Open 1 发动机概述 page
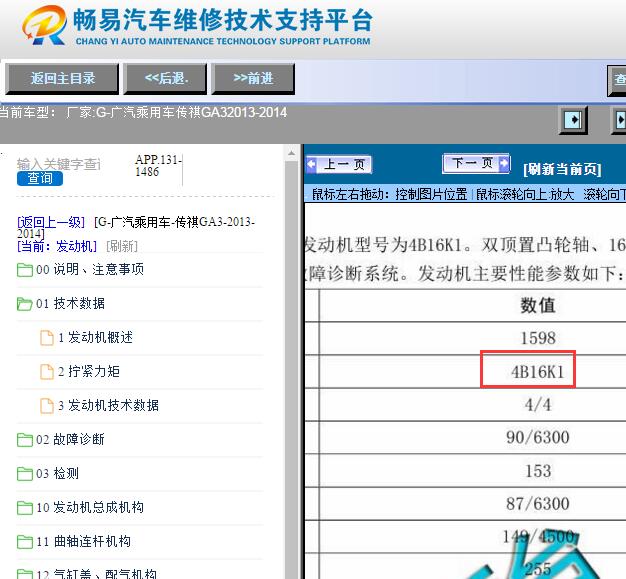 pyautogui.click(x=95, y=337)
